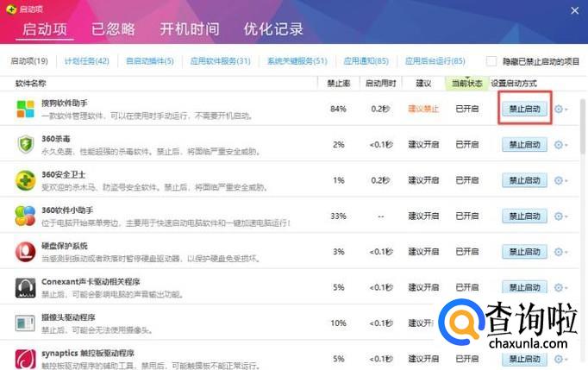Click 2% 禁止率 for 360杀毒
This screenshot has height=370, width=588.
(338, 145)
